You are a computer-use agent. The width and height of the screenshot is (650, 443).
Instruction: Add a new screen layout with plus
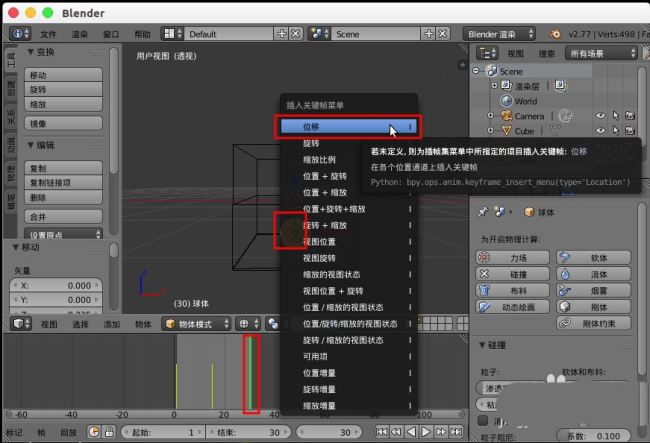click(x=282, y=34)
